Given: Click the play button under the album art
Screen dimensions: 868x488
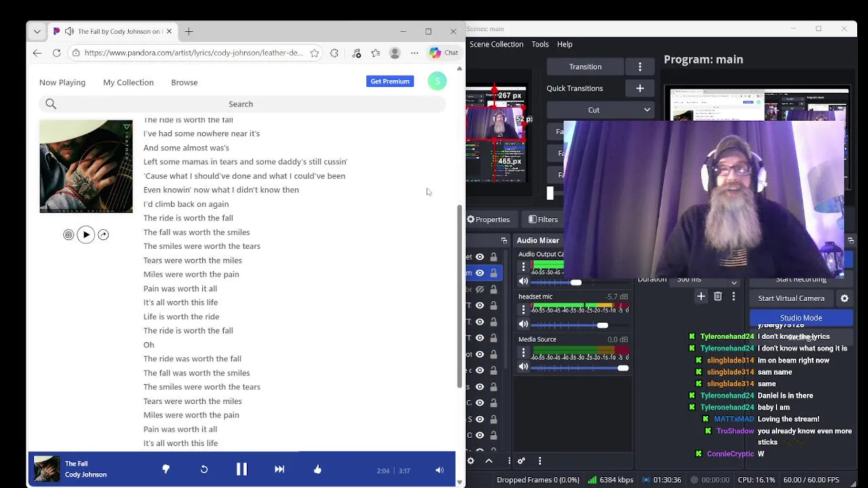Looking at the screenshot, I should click(x=86, y=235).
